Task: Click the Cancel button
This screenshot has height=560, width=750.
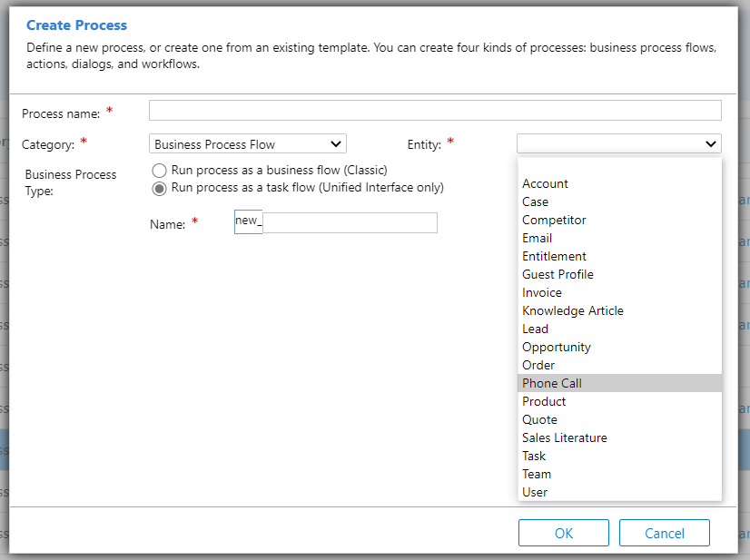Action: (664, 533)
